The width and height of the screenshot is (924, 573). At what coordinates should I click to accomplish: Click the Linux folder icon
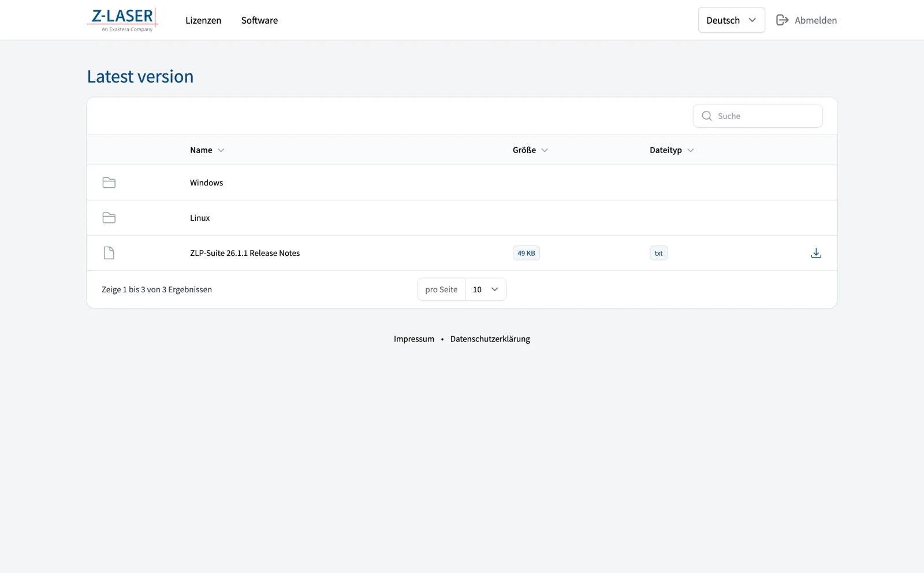(x=109, y=218)
